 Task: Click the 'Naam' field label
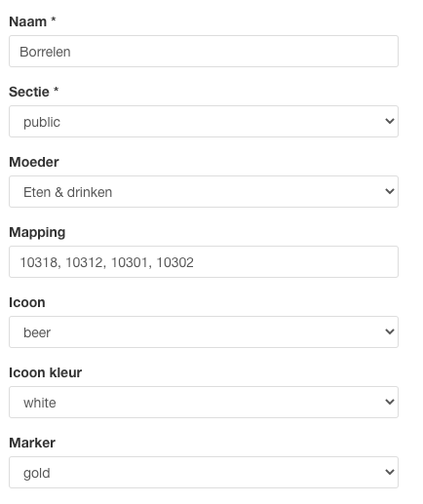(28, 21)
